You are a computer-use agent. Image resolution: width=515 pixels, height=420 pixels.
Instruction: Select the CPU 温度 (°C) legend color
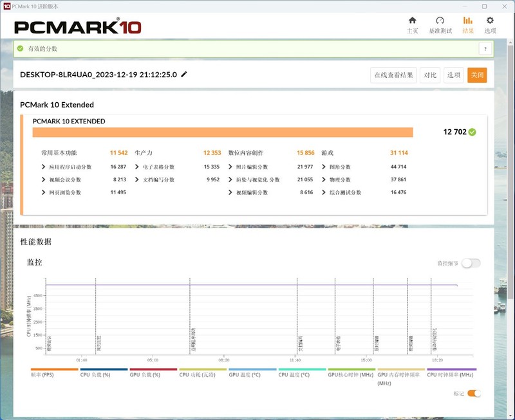click(x=301, y=370)
